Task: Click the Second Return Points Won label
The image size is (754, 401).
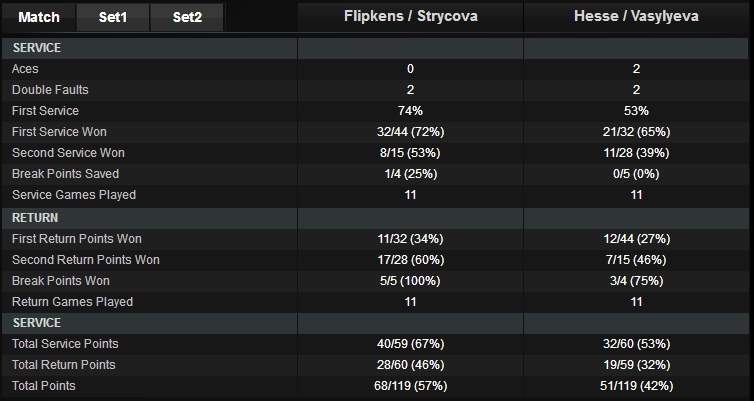Action: click(85, 260)
